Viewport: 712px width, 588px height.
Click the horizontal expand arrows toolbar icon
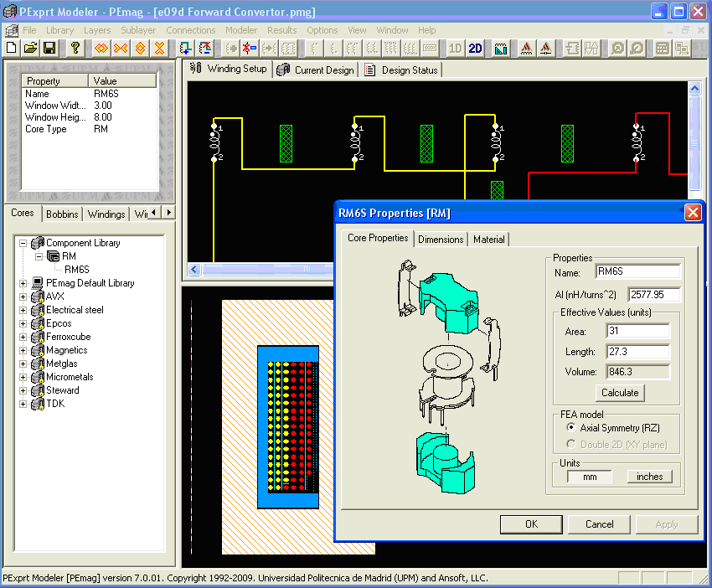[x=101, y=48]
